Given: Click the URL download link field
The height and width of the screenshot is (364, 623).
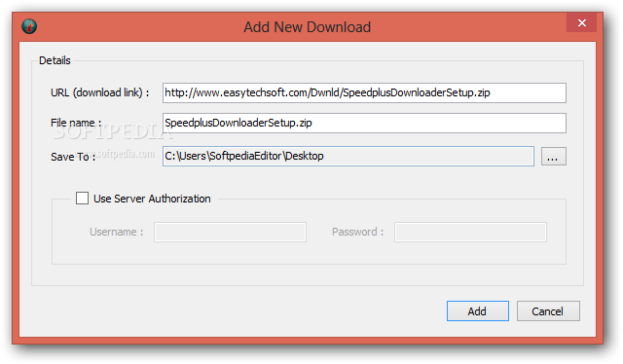Looking at the screenshot, I should 364,92.
